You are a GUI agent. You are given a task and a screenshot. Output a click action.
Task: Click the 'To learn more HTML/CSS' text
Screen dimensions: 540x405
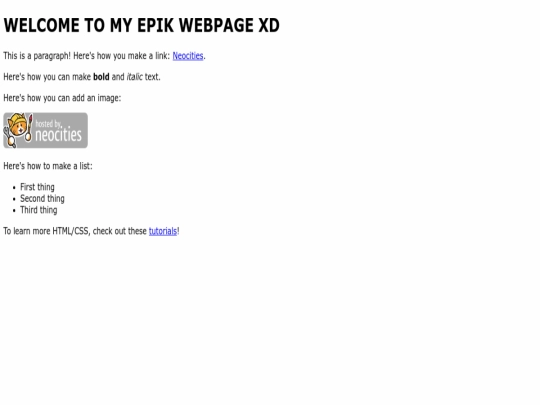pyautogui.click(x=47, y=231)
